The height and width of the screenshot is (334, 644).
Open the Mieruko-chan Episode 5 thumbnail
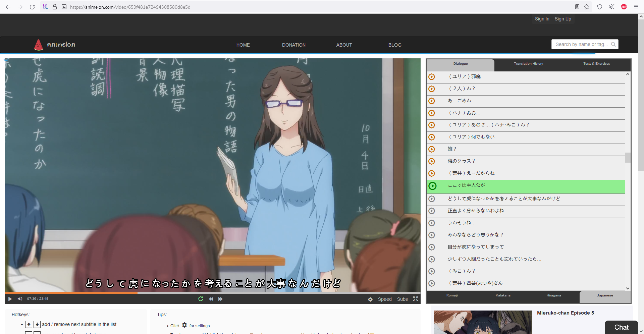[x=483, y=322]
